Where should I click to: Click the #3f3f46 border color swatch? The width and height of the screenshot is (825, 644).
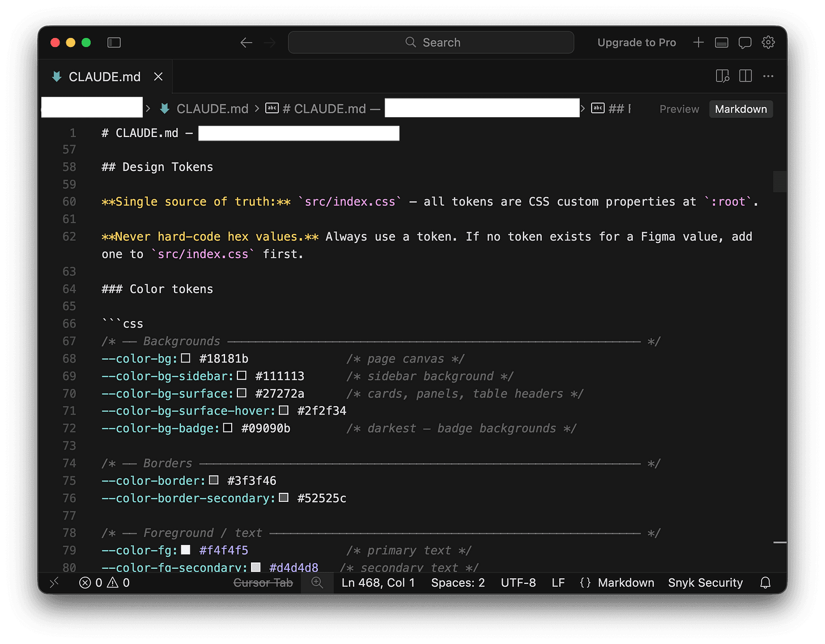tap(214, 480)
